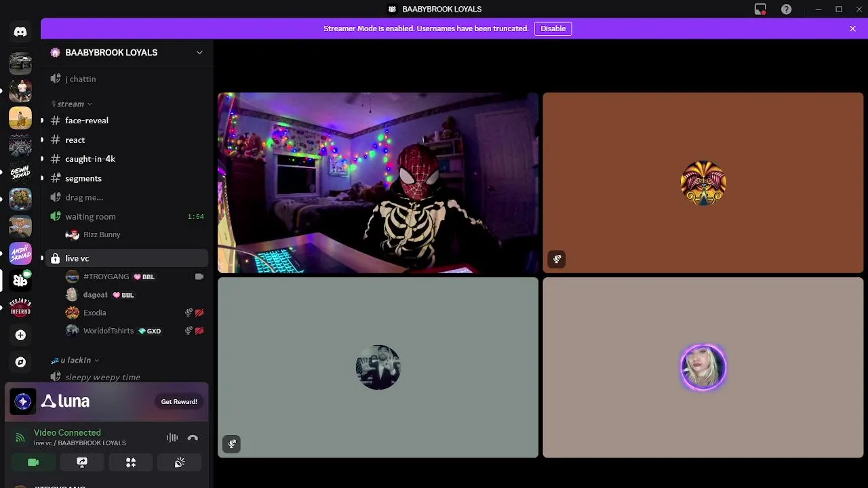This screenshot has height=488, width=868.
Task: Click the 1:54 timer on waiting room
Action: (195, 217)
